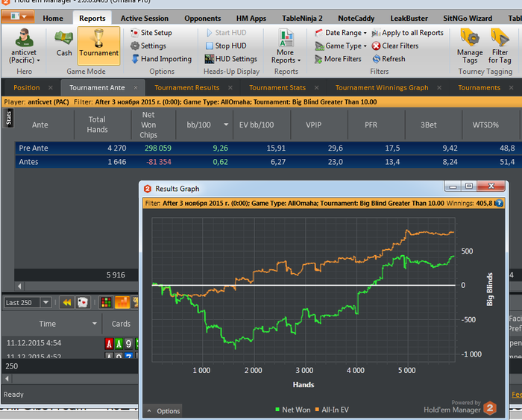The width and height of the screenshot is (522, 420).
Task: Expand the Date Range dropdown
Action: 341,33
